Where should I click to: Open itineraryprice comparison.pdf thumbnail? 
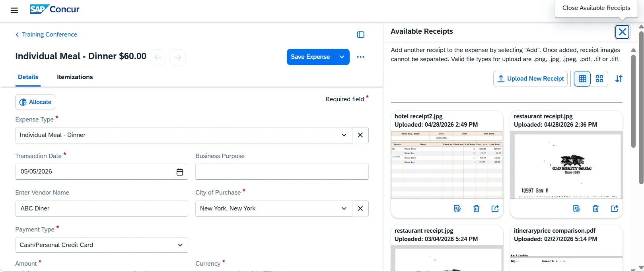pyautogui.click(x=566, y=258)
